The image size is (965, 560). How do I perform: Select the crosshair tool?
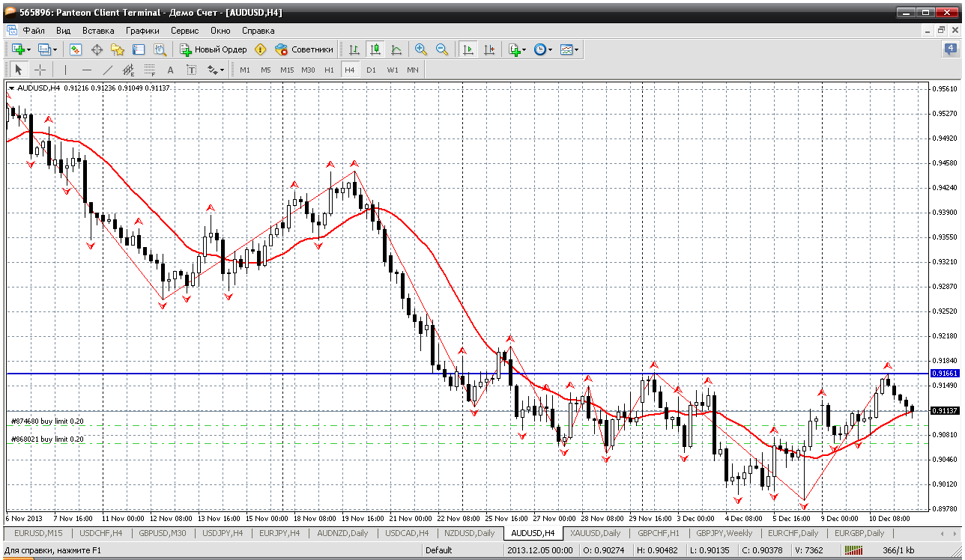40,70
